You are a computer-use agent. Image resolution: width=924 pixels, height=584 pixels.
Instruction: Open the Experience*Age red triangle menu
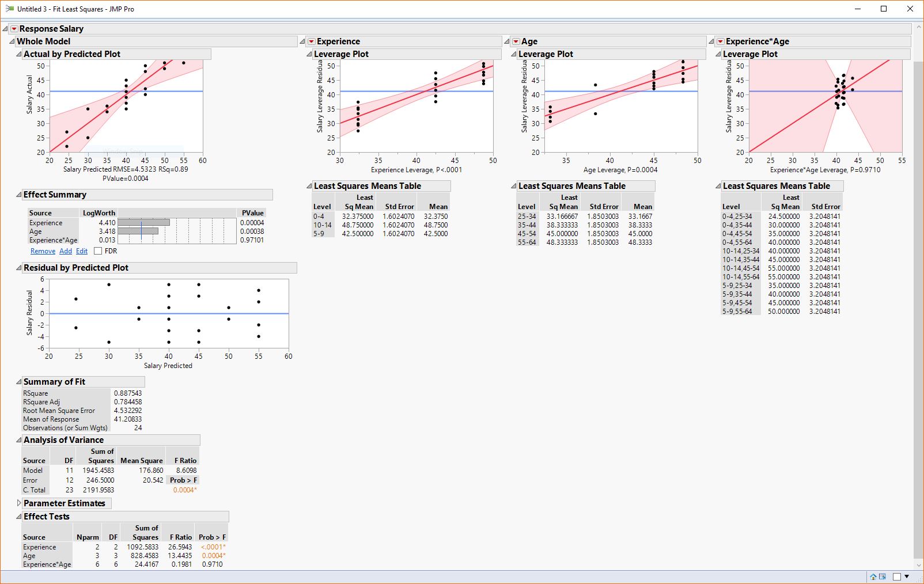click(x=721, y=41)
